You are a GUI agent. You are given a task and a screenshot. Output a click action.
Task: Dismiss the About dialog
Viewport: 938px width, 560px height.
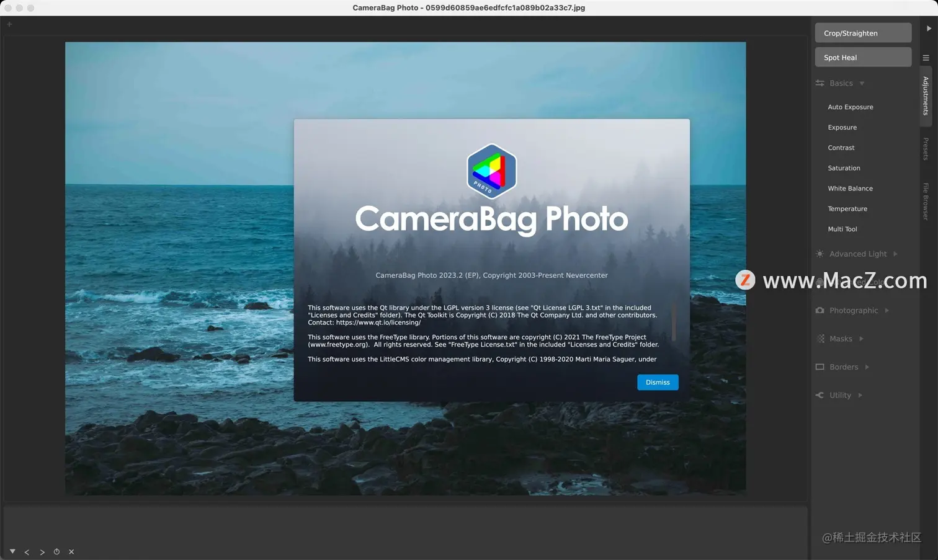658,382
